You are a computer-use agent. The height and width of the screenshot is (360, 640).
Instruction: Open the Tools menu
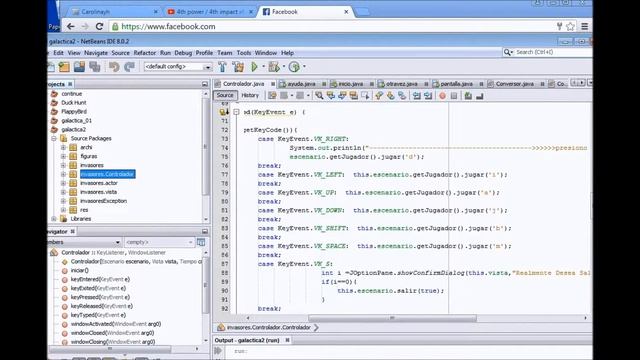coord(244,53)
